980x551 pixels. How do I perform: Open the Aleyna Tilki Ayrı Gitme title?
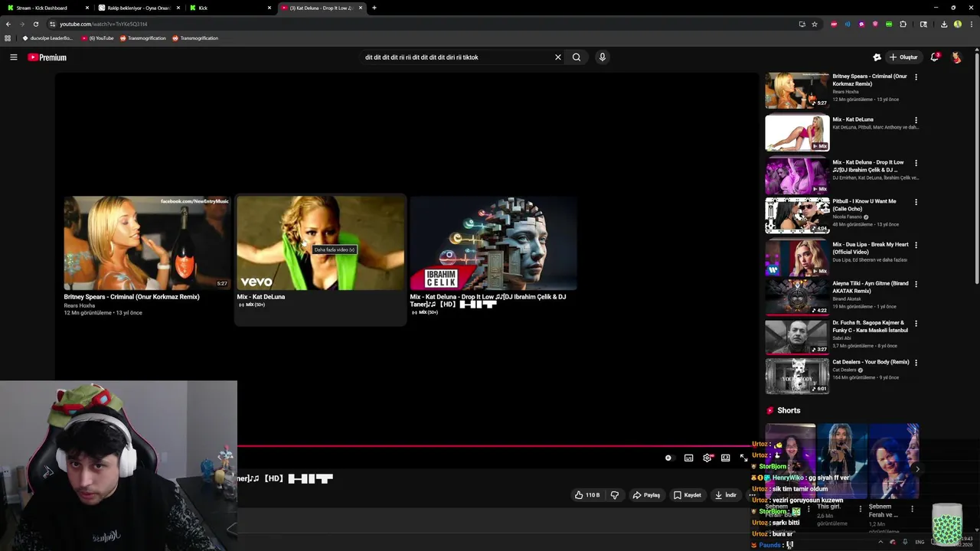click(x=871, y=287)
